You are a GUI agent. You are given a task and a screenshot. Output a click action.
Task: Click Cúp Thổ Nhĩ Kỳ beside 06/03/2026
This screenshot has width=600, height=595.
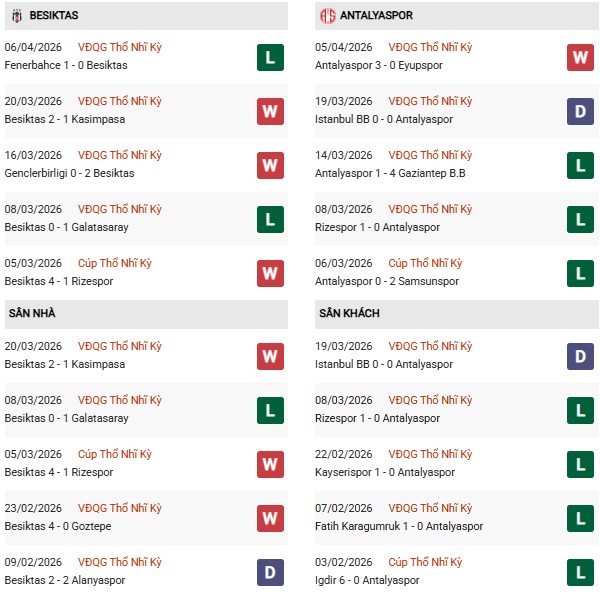click(426, 263)
